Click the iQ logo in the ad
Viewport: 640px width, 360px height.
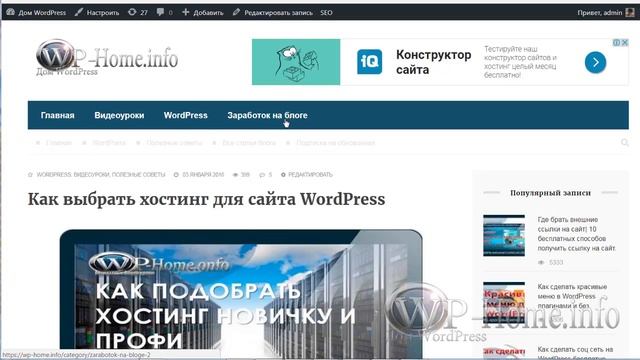pos(369,62)
